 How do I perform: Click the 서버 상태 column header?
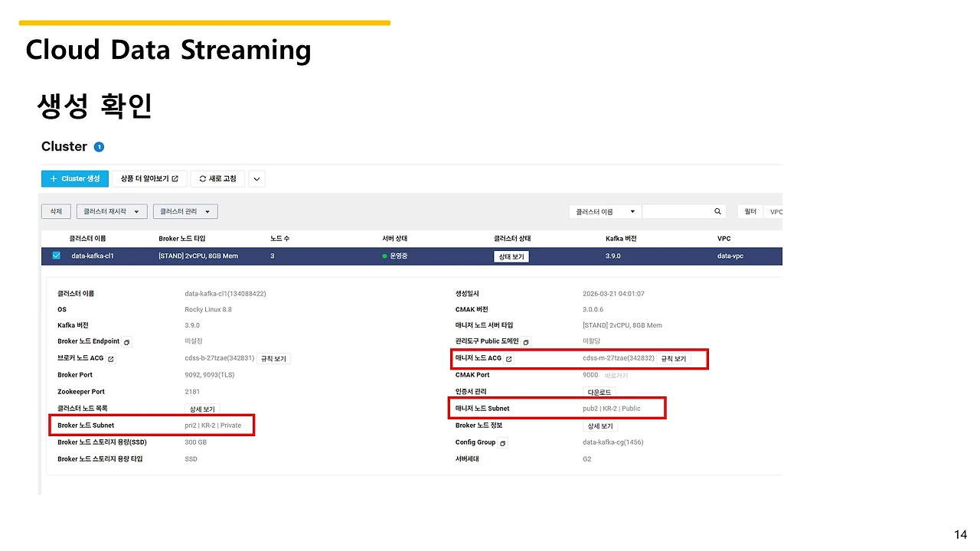[394, 239]
